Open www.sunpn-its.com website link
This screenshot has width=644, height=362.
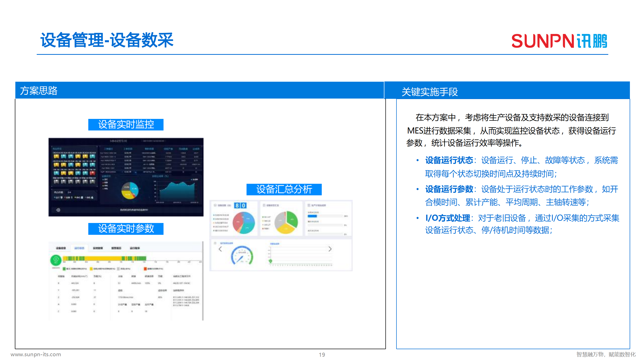35,354
